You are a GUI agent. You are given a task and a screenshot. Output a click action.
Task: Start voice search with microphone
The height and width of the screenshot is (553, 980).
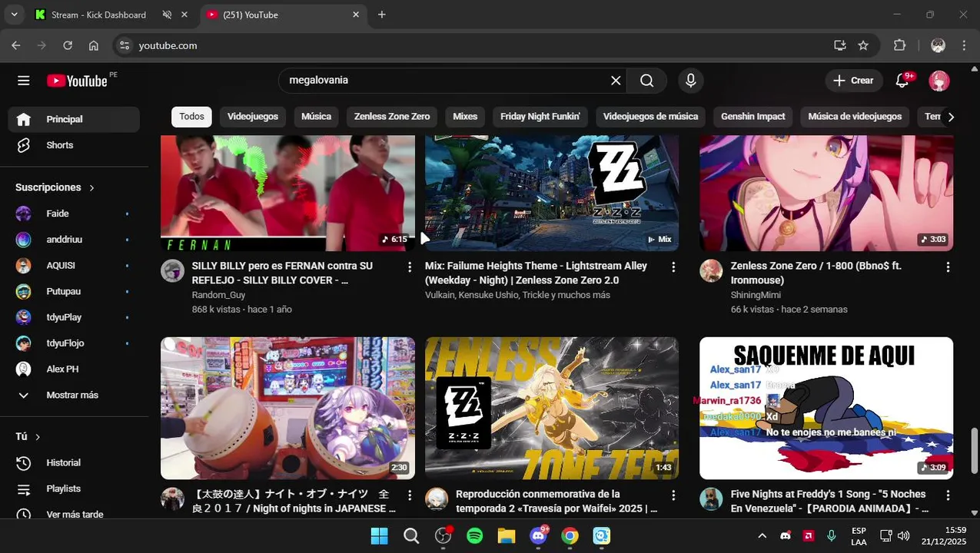click(x=691, y=81)
